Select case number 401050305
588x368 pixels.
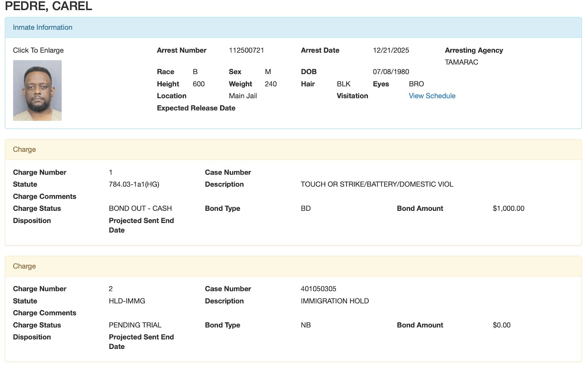point(318,289)
